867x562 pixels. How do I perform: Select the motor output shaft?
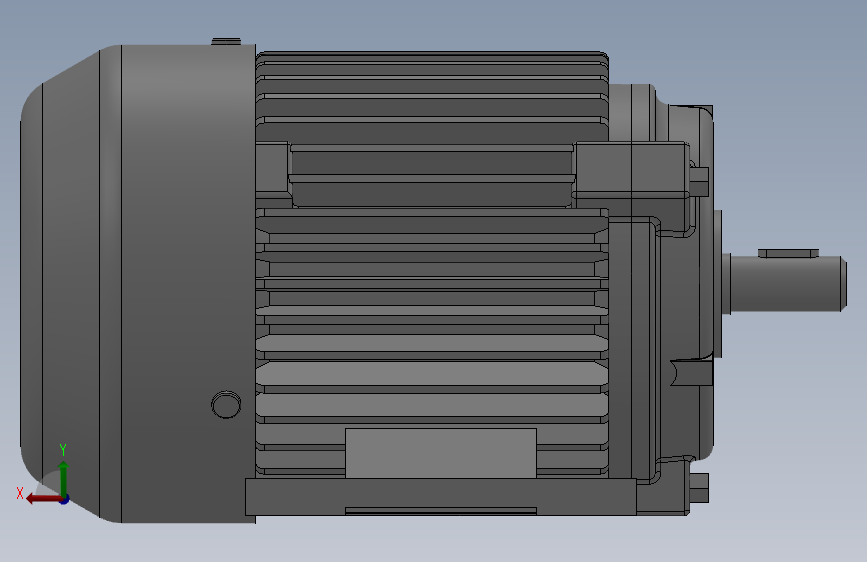(x=788, y=283)
